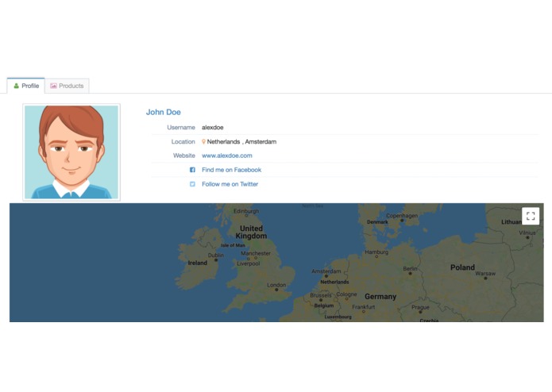The image size is (552, 392).
Task: Open the Profile tab
Action: (25, 86)
